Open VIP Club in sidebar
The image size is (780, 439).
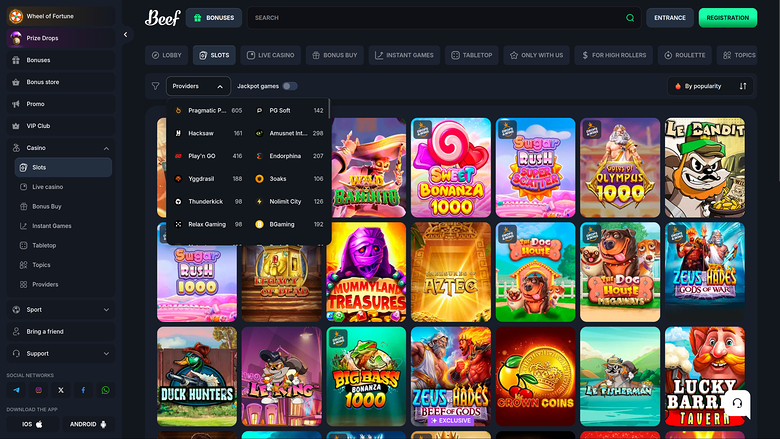click(61, 126)
